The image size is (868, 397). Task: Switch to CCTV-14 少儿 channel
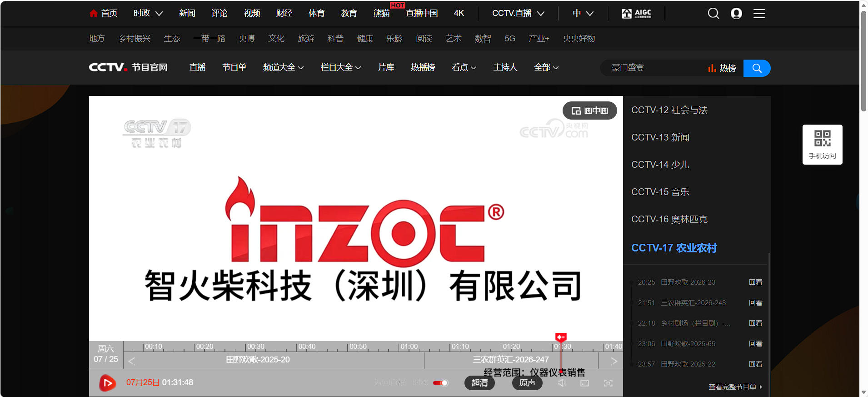(660, 165)
